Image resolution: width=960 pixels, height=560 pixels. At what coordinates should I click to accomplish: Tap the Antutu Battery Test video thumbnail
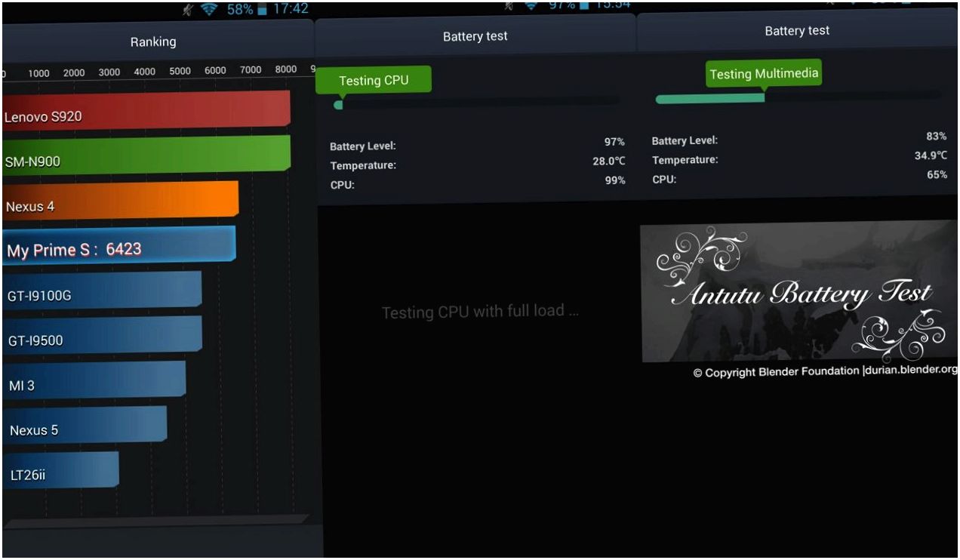798,291
